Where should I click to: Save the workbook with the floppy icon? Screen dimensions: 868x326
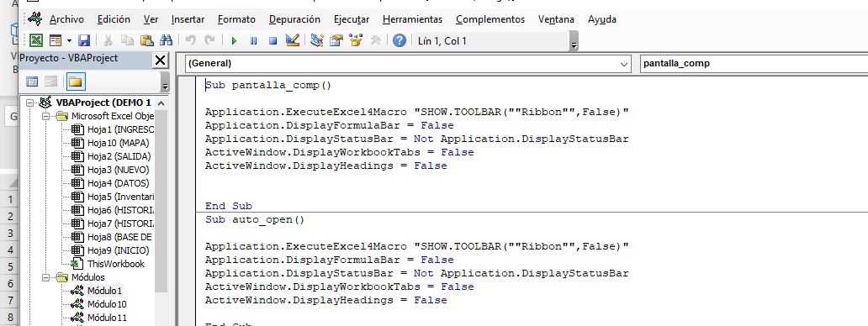click(x=84, y=40)
